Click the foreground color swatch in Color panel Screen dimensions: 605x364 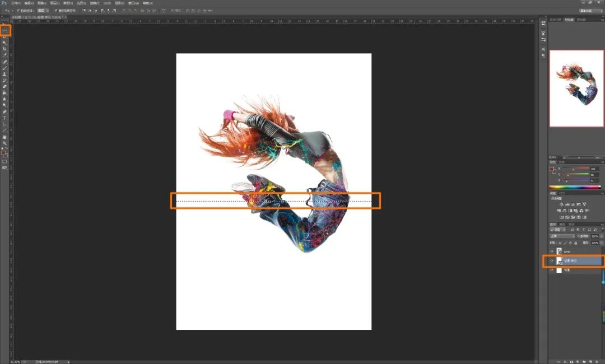552,169
